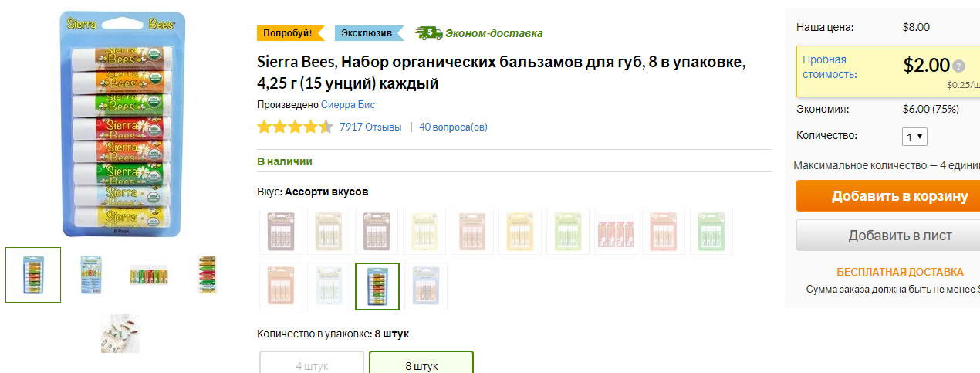The image size is (980, 373).
Task: Click the Вкус: Ассорти вкусов label
Action: coord(313,192)
